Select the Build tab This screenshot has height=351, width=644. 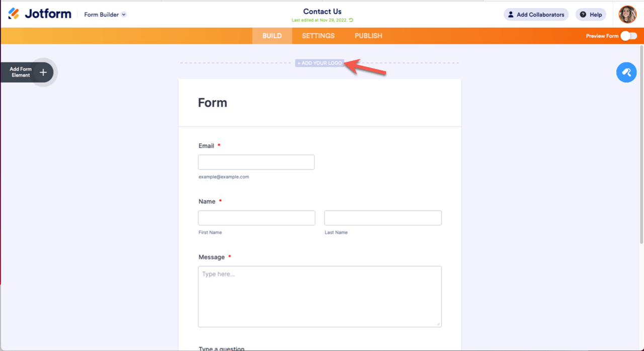(272, 36)
